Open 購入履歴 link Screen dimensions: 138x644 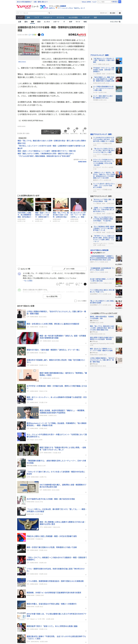coord(112,13)
